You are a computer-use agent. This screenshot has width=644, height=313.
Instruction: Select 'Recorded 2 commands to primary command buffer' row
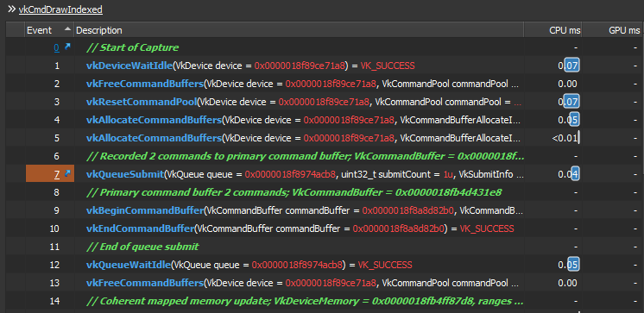pyautogui.click(x=325, y=156)
